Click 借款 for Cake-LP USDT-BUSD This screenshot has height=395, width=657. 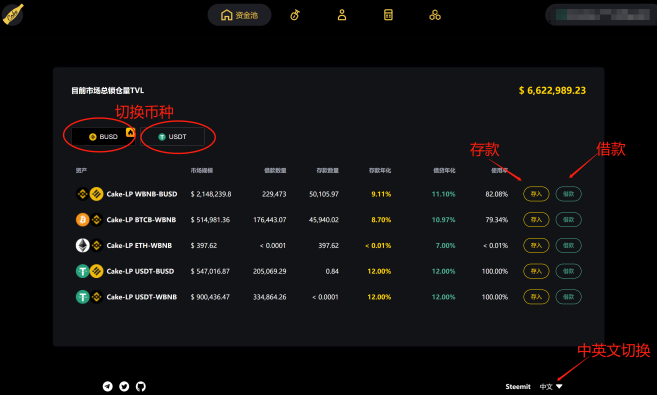[x=568, y=271]
